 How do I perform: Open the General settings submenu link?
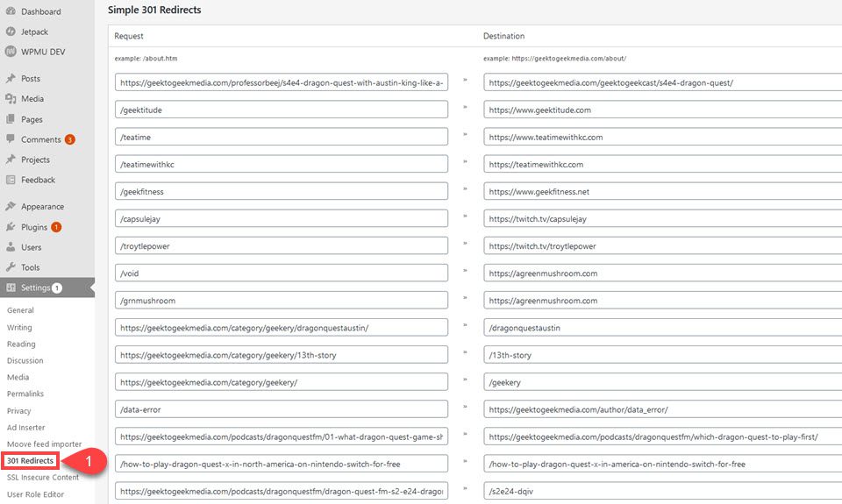pyautogui.click(x=20, y=310)
